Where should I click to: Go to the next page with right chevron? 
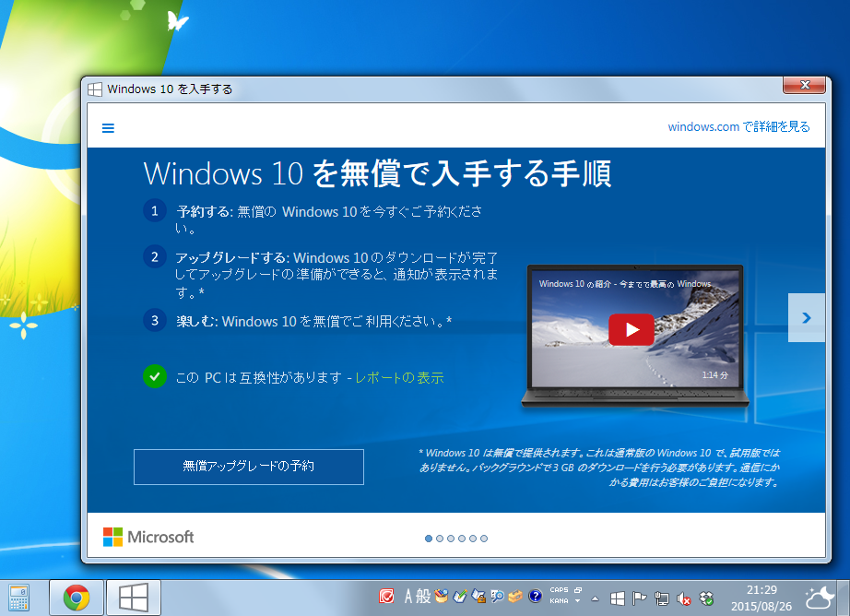pyautogui.click(x=807, y=318)
